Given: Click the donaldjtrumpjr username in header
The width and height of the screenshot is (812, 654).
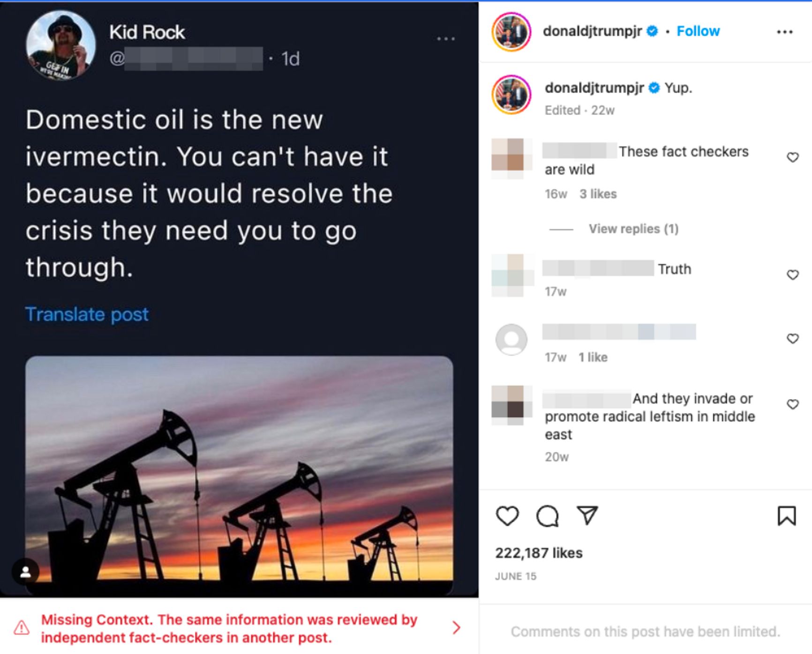Looking at the screenshot, I should [x=592, y=31].
